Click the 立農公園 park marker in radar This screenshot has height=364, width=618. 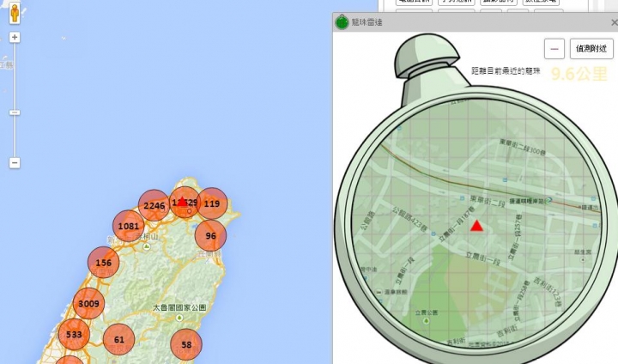click(426, 320)
